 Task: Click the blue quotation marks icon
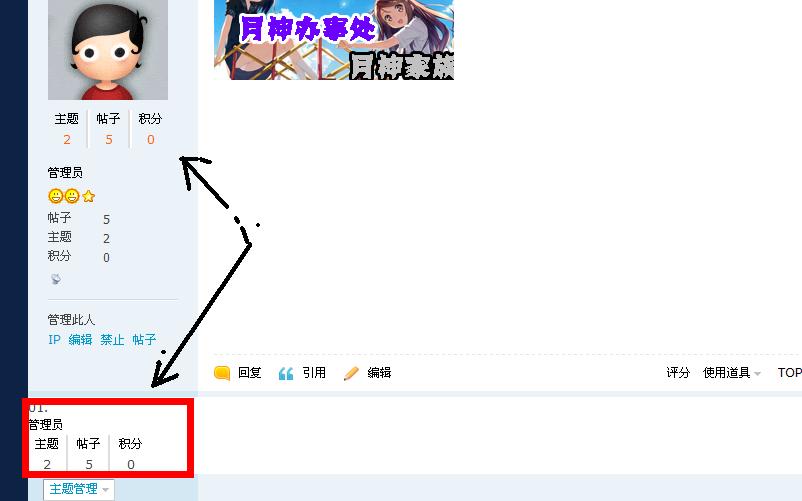(x=286, y=374)
